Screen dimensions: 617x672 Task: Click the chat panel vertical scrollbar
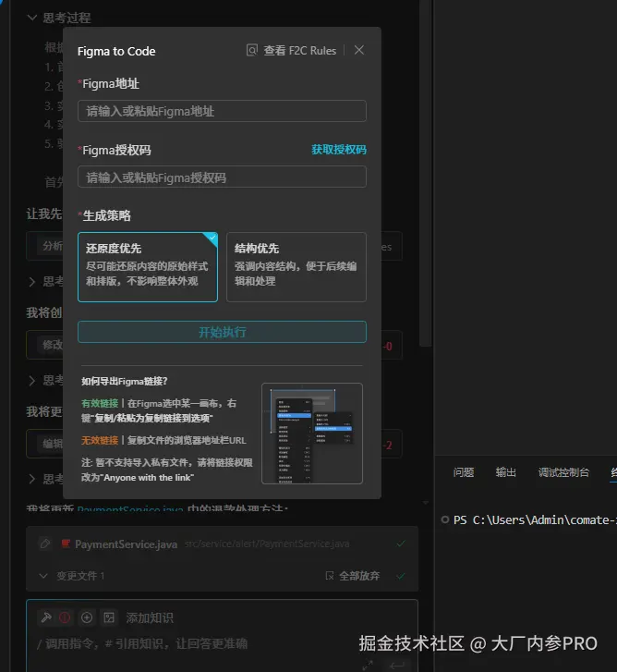[425, 171]
